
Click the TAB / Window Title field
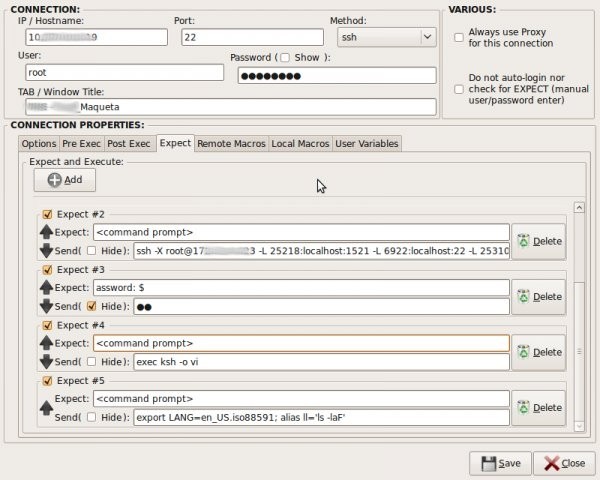coord(231,107)
